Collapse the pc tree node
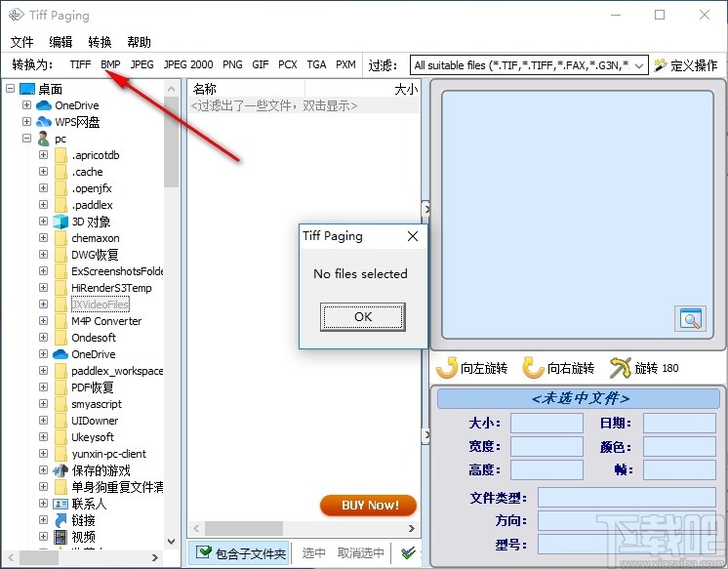Viewport: 728px width, 569px height. pyautogui.click(x=27, y=139)
